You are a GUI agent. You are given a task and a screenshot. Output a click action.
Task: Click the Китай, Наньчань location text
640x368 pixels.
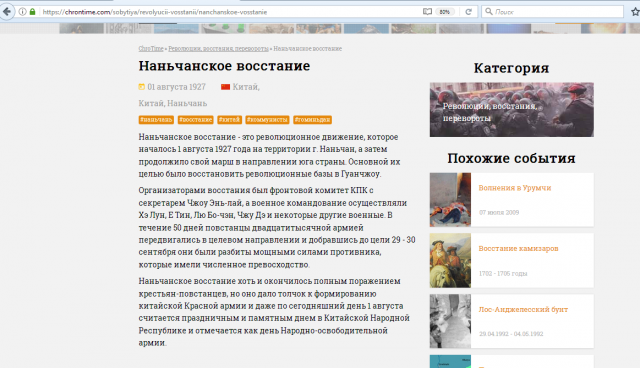point(173,103)
